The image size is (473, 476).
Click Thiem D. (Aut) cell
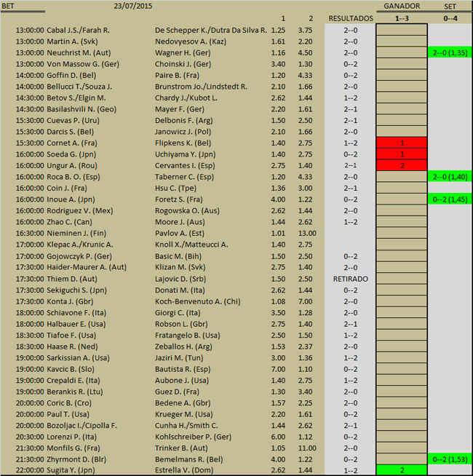pyautogui.click(x=72, y=279)
